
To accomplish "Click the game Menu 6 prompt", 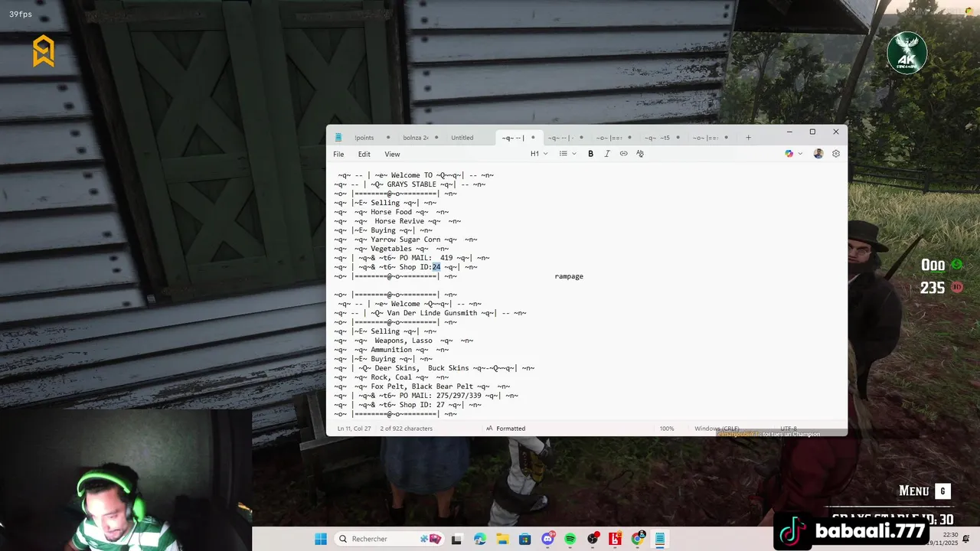I will (924, 491).
